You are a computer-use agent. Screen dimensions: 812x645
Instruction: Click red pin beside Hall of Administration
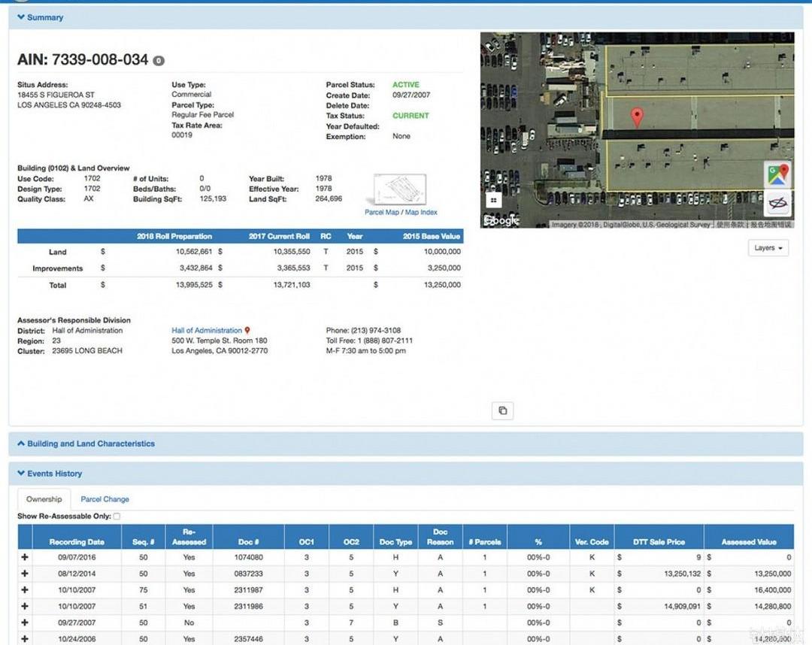click(x=247, y=331)
